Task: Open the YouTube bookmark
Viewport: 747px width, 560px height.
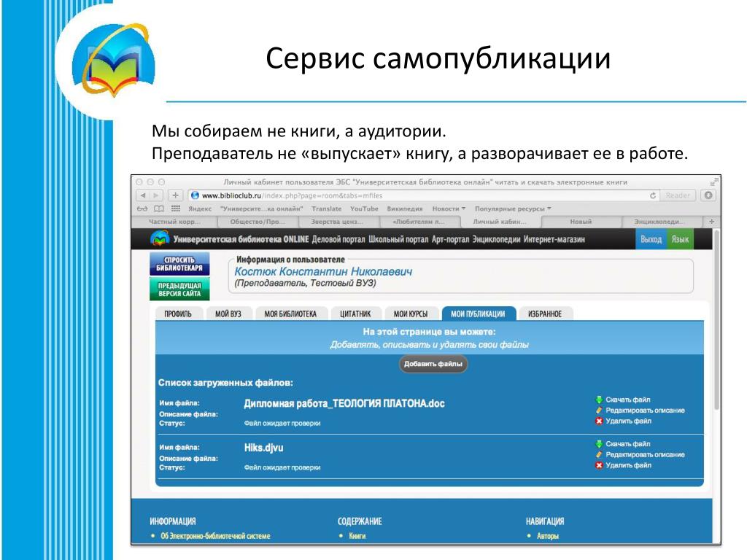Action: tap(364, 209)
